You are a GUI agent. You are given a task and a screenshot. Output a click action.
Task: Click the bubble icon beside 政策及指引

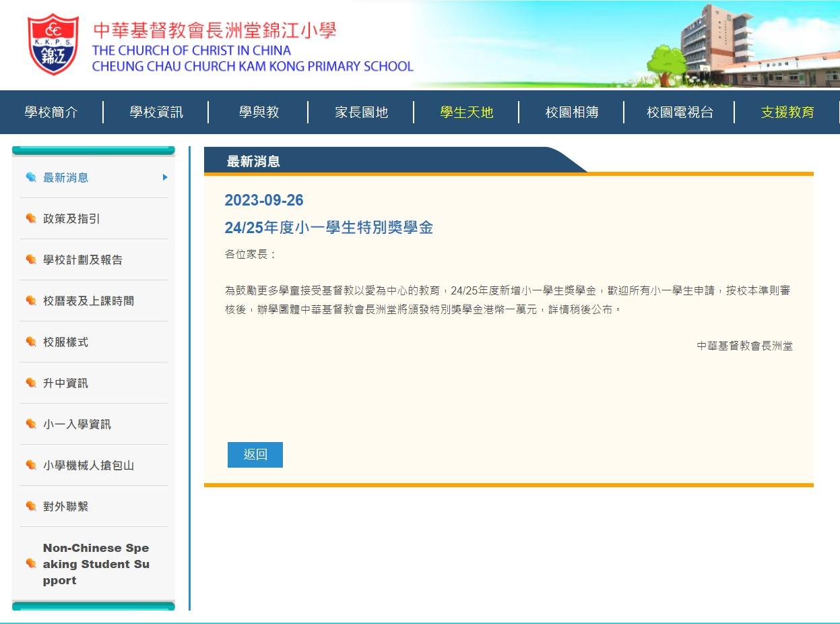pos(31,219)
